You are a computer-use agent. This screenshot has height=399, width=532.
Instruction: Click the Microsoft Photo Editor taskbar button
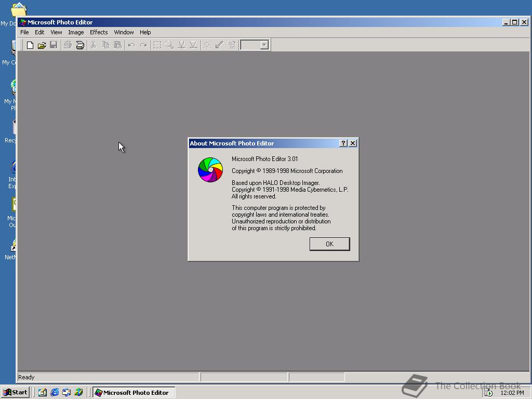point(134,393)
